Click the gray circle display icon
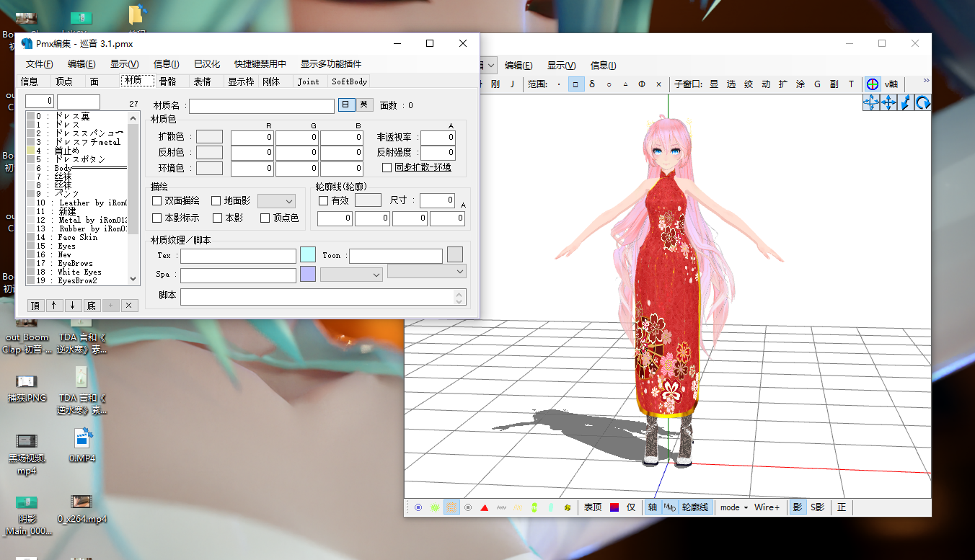 click(x=468, y=507)
